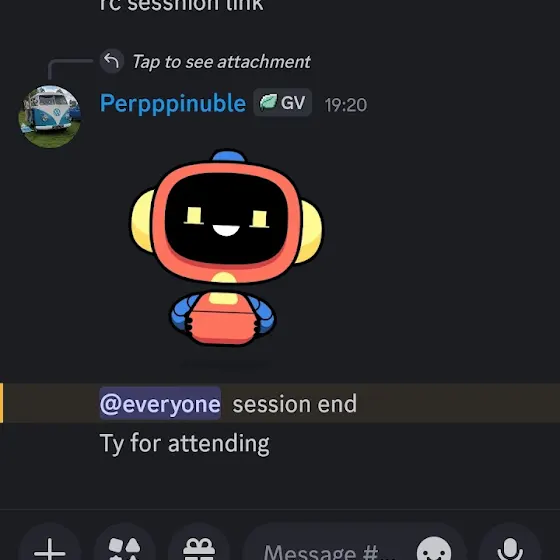The image size is (560, 560).
Task: Select the 'Ty for attending' message
Action: click(184, 443)
